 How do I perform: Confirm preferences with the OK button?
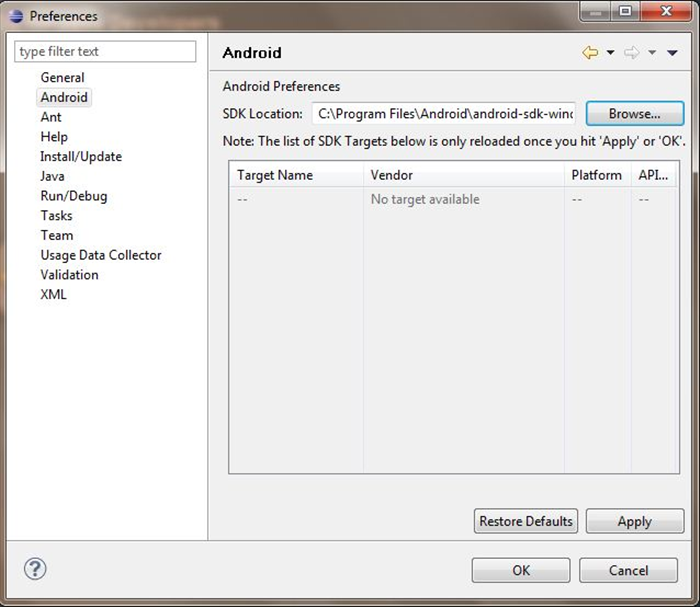(521, 570)
